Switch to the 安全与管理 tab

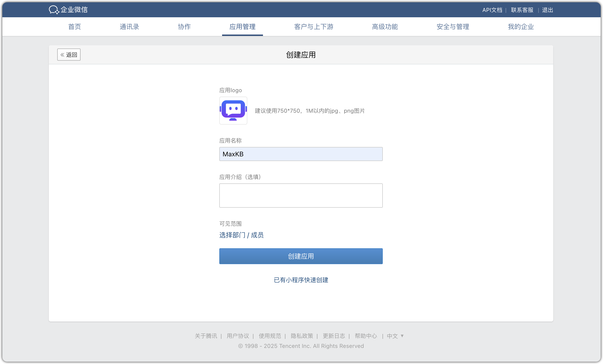click(453, 27)
